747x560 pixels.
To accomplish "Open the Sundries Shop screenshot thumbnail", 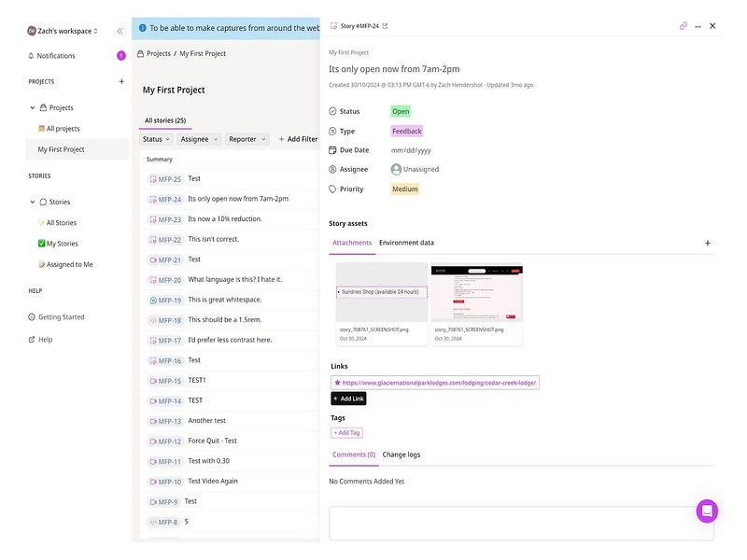I will 382,292.
